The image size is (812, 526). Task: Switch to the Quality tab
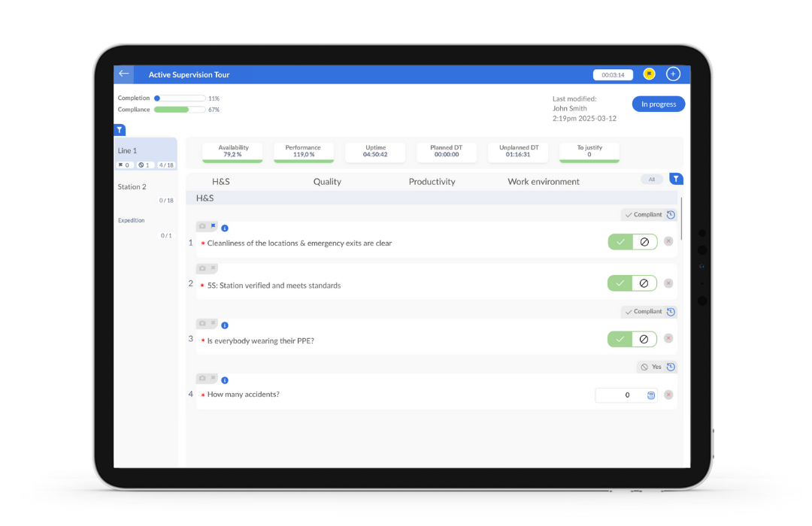[x=327, y=182]
